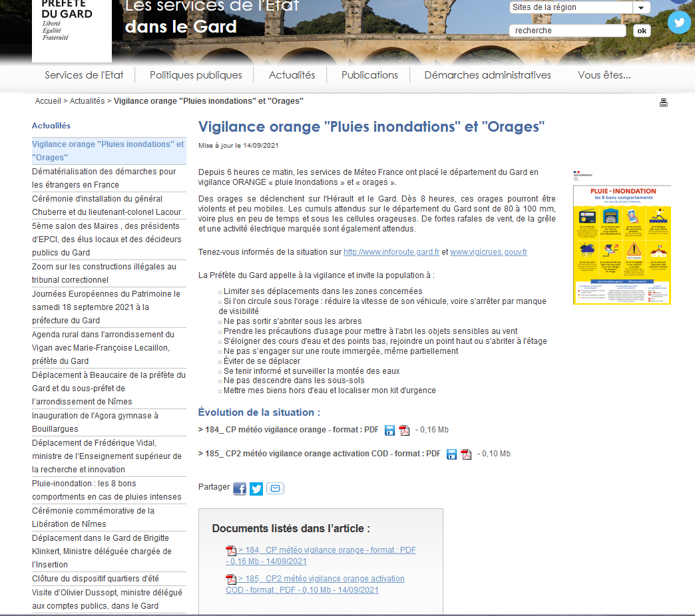Go to Actualités in breadcrumb

point(87,101)
